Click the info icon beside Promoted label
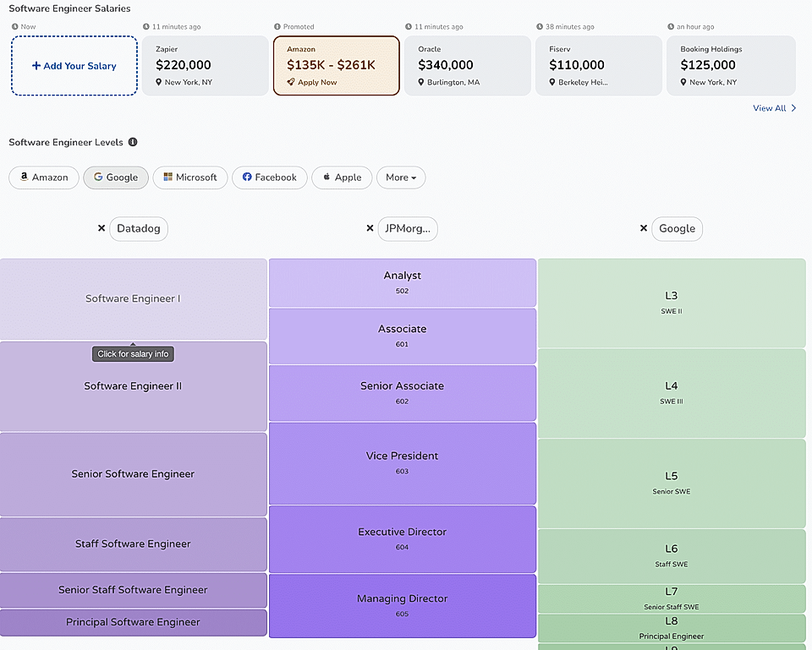The image size is (812, 650). click(x=277, y=26)
